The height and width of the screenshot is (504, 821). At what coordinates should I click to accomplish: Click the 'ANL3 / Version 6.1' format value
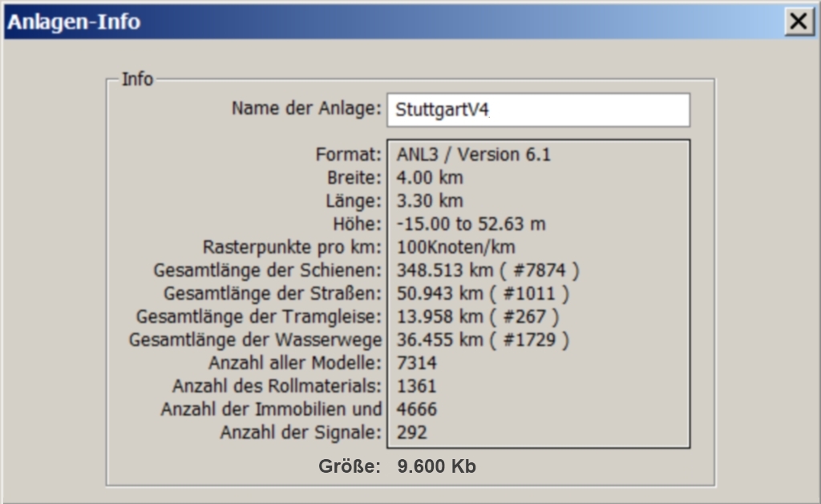point(473,155)
